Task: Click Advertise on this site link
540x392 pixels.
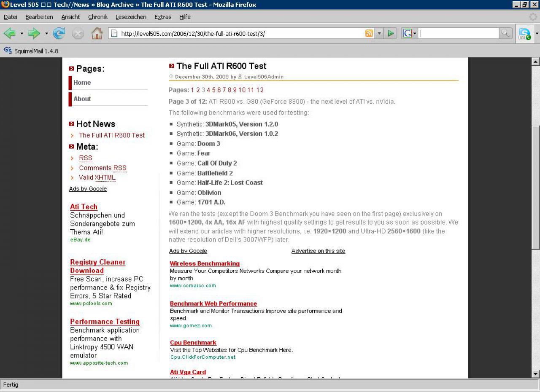Action: [318, 251]
